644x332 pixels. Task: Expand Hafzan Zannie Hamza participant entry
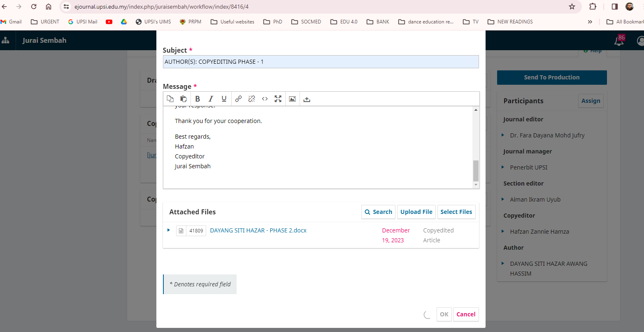coord(503,232)
